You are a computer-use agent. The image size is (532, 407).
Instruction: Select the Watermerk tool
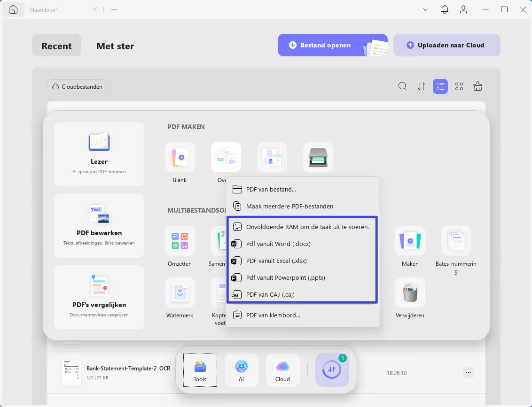pos(180,292)
